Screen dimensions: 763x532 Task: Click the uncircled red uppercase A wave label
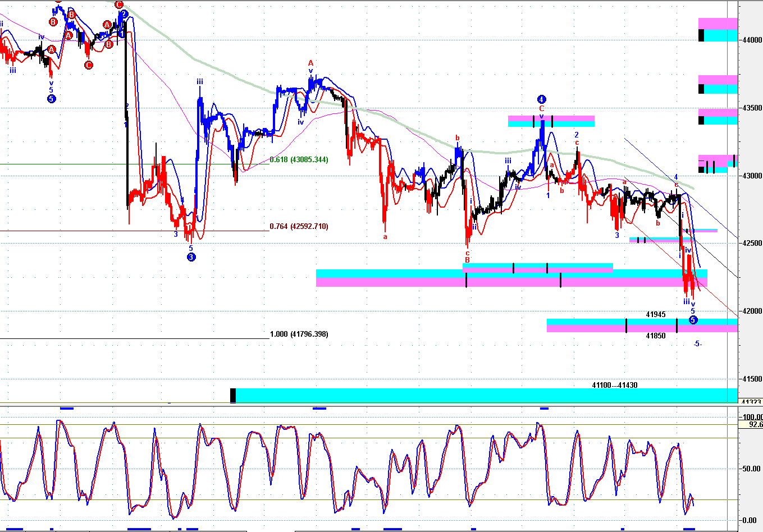(x=310, y=63)
